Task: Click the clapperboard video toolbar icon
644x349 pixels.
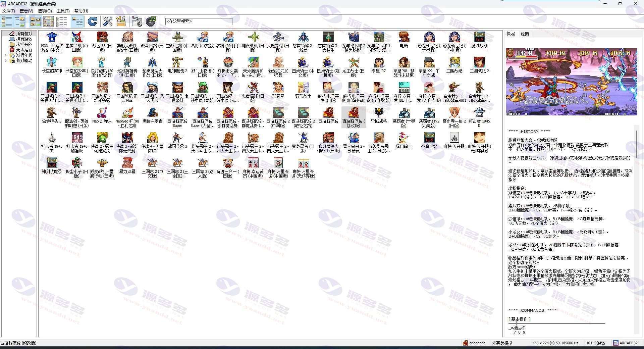Action: [137, 21]
